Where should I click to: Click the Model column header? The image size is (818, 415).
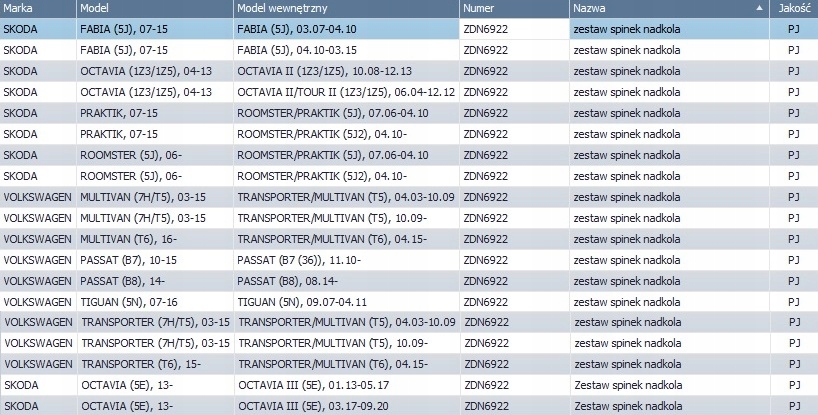point(153,9)
